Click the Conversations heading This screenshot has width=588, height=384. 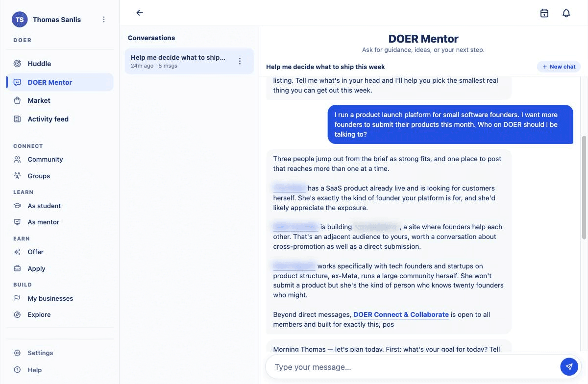click(x=151, y=38)
